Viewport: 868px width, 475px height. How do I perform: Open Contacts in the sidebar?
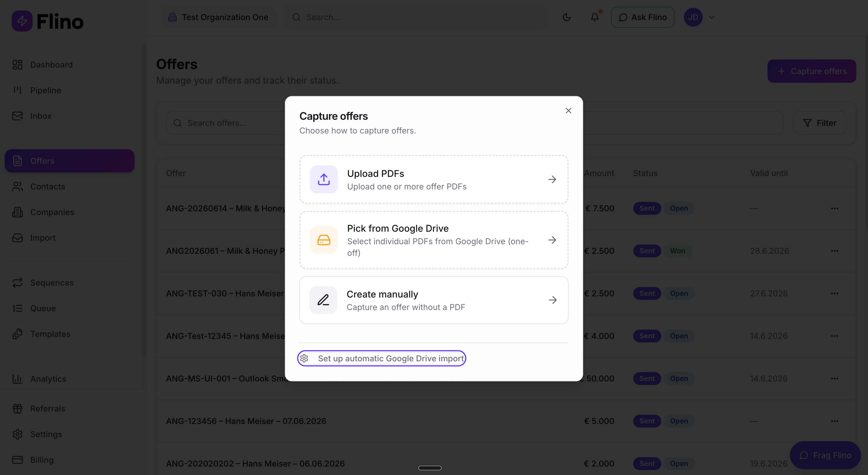pos(69,187)
